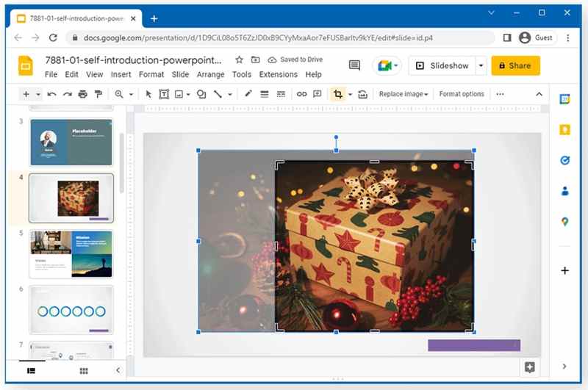Click the insert link icon

click(x=301, y=94)
